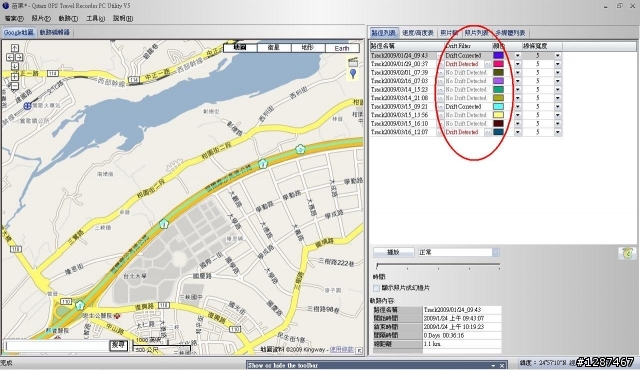Screen dimensions: 640x370
Task: Open color dropdown for Track2009/01/24_09:43
Action: pyautogui.click(x=518, y=55)
